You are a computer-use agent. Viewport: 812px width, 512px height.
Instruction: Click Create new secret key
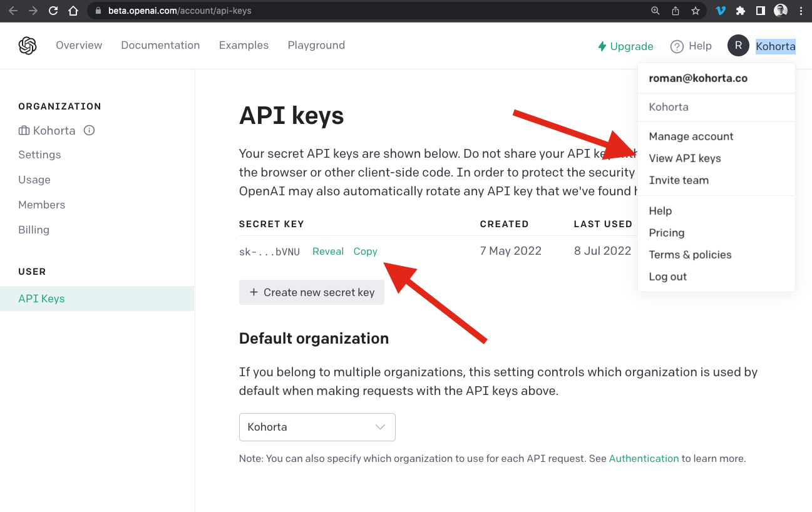311,292
